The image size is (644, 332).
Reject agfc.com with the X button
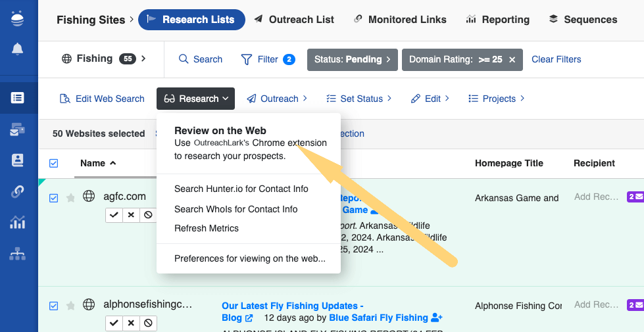(x=131, y=215)
